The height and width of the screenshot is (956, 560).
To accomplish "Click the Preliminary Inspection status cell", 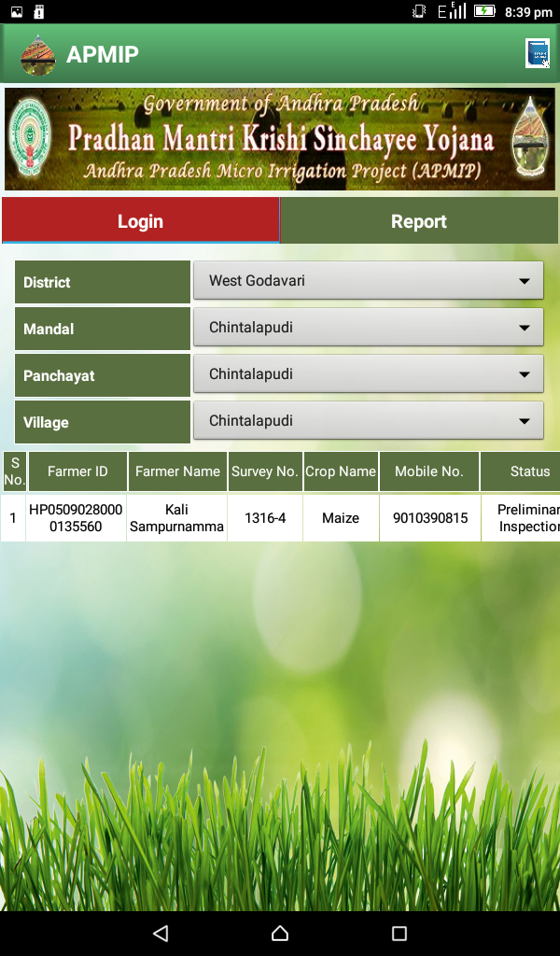I will (x=521, y=517).
